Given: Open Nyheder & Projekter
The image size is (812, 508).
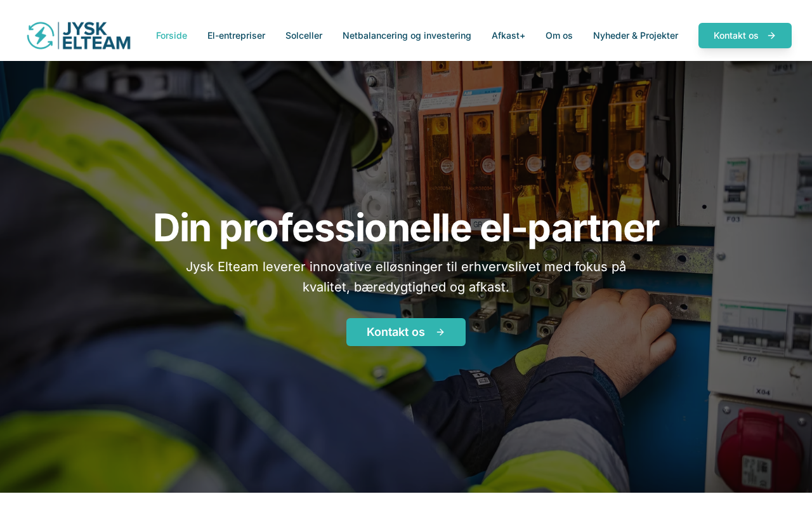Looking at the screenshot, I should tap(636, 36).
